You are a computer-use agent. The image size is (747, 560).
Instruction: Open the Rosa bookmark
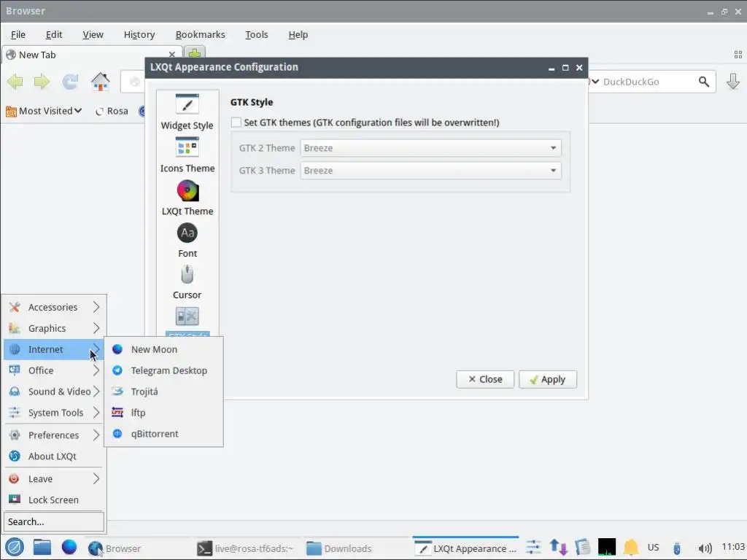click(112, 111)
